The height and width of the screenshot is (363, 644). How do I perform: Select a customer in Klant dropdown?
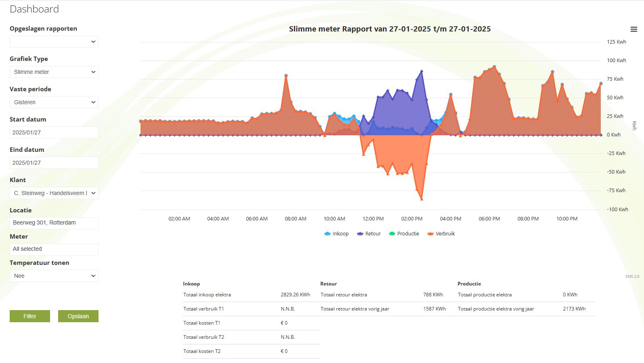54,193
